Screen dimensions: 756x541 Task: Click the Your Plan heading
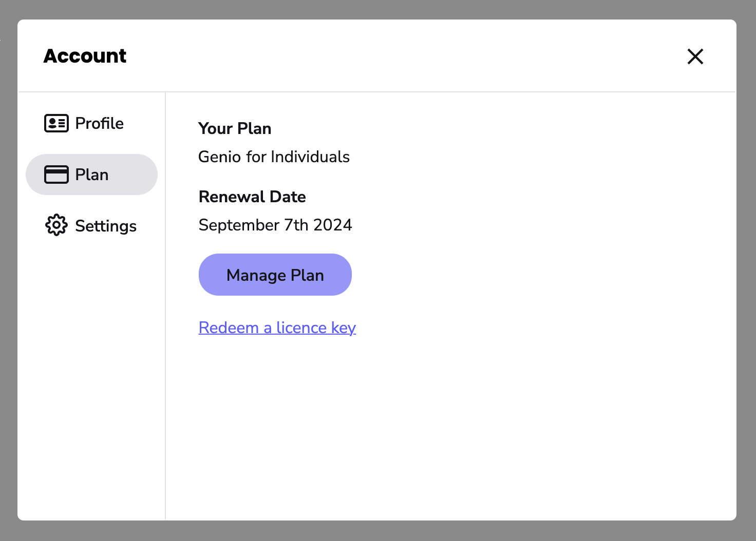[235, 128]
